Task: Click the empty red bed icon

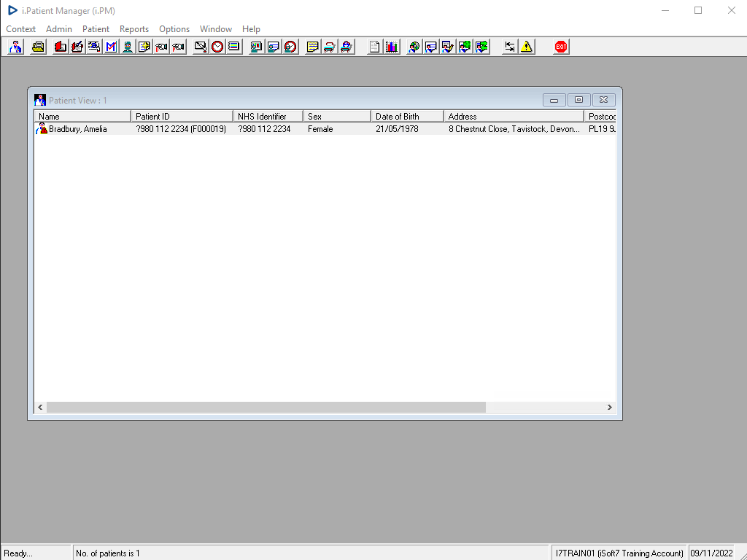Action: coord(329,47)
